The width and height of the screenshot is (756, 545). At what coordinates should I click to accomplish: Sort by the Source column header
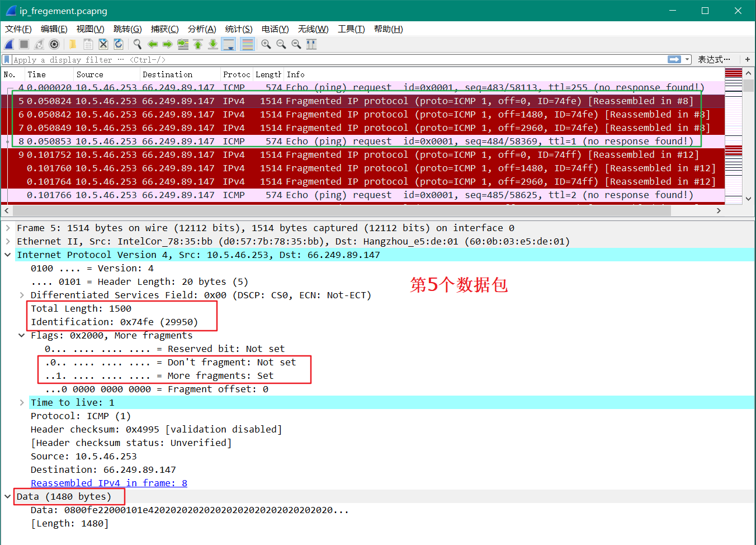point(107,74)
